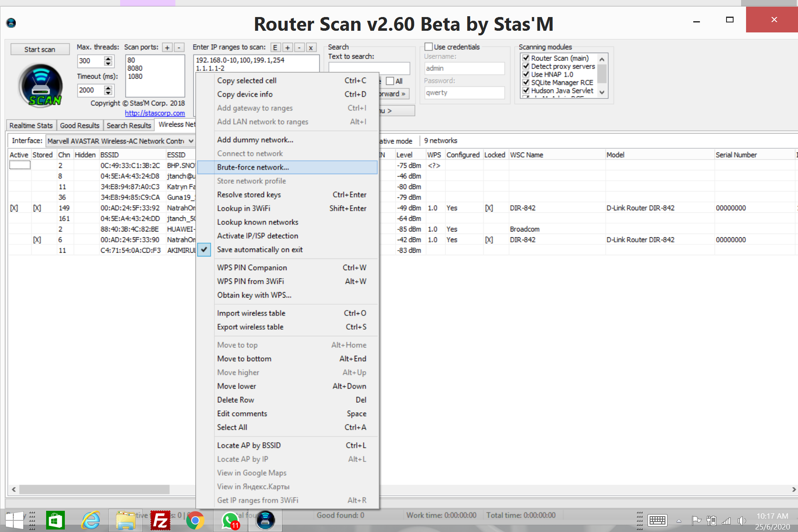
Task: Click the taskbar clock showing 10:17 AM
Action: point(772,521)
